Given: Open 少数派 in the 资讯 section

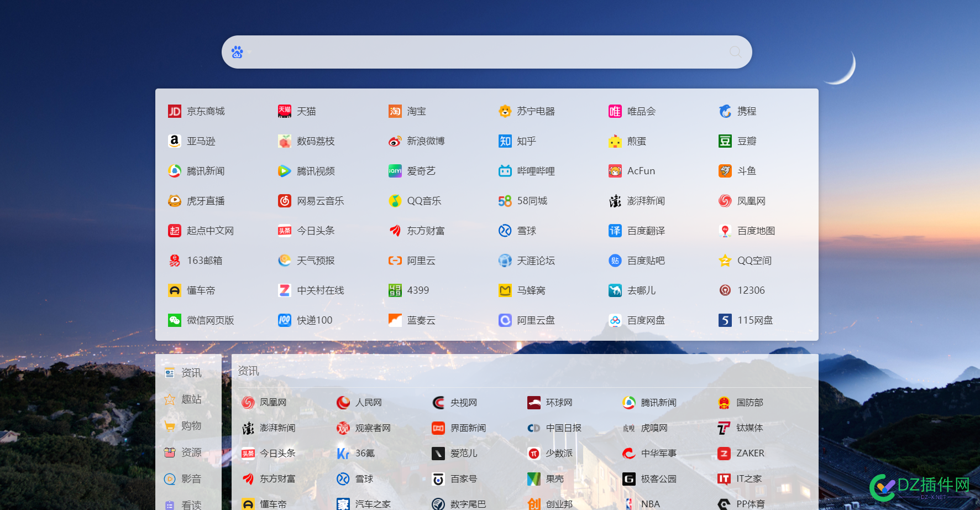Looking at the screenshot, I should [550, 454].
